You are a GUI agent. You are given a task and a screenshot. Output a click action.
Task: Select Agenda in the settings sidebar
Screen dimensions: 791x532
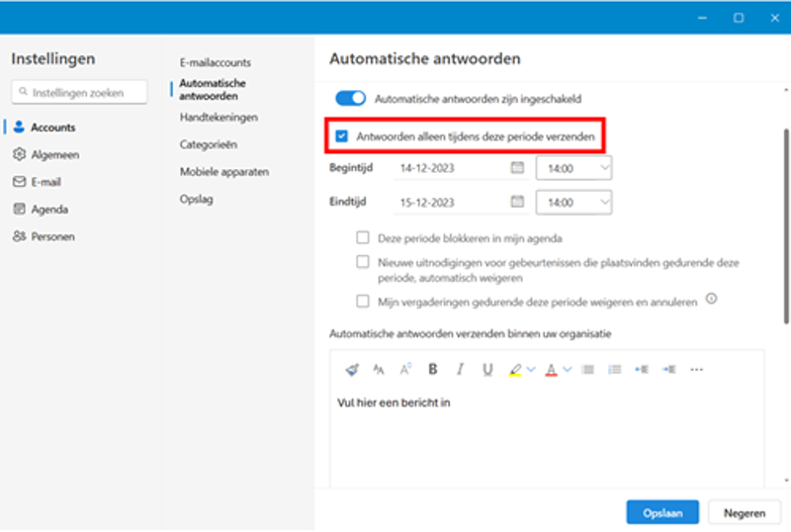click(x=49, y=210)
